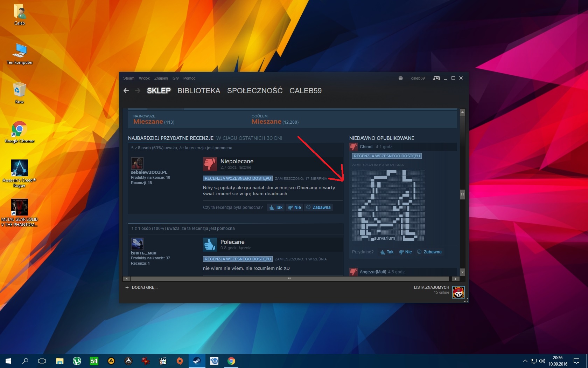The height and width of the screenshot is (368, 588).
Task: Expand hidden system tray icons chevron
Action: [x=525, y=361]
